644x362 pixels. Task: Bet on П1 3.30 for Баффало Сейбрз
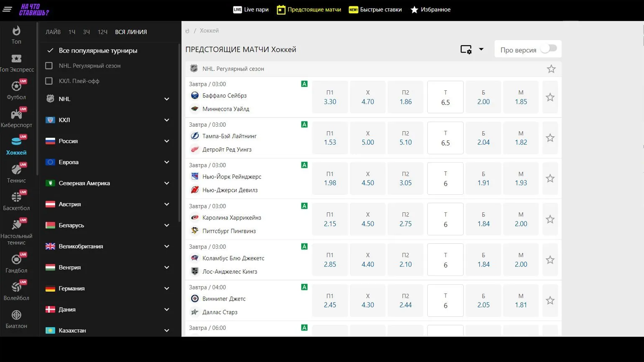[x=330, y=97]
